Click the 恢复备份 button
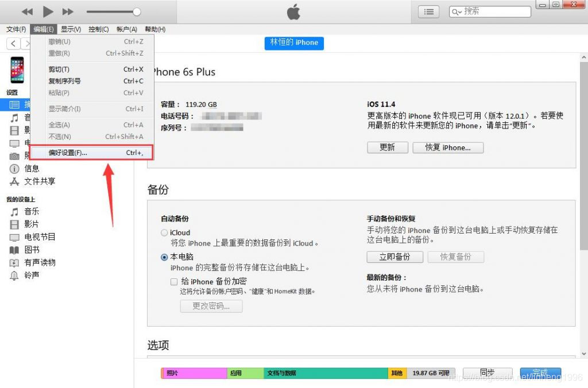588x388 pixels. (455, 257)
